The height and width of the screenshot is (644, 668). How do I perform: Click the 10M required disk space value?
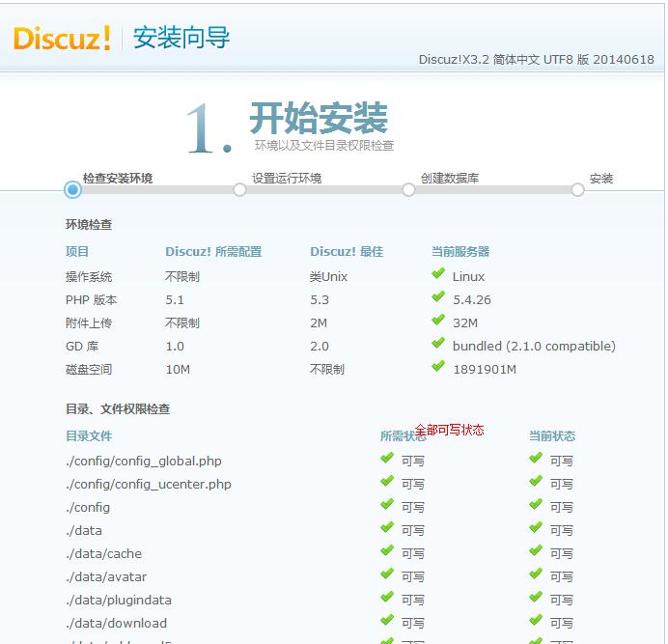[178, 370]
